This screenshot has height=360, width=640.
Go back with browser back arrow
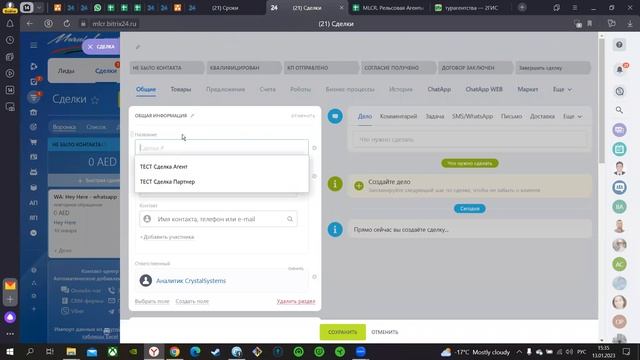point(29,24)
